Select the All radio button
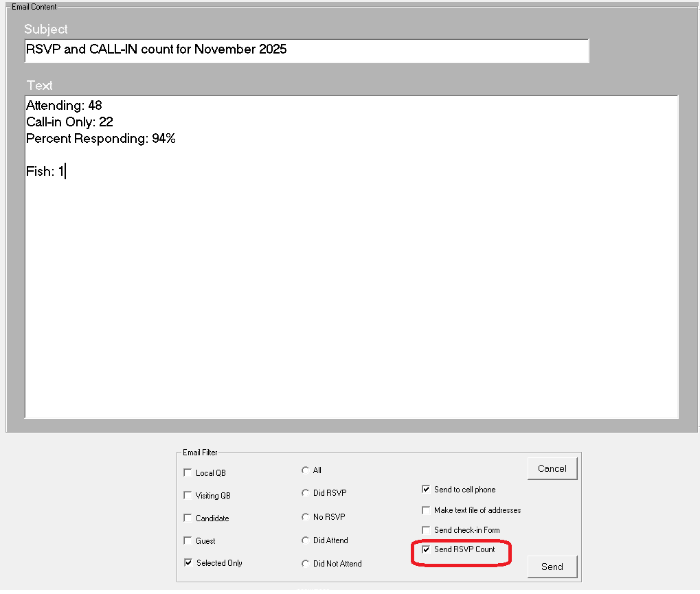The height and width of the screenshot is (594, 700). click(x=306, y=470)
